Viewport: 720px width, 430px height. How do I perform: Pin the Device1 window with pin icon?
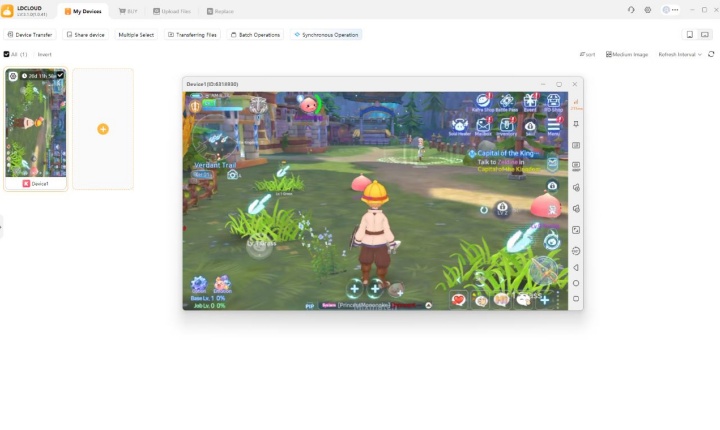pyautogui.click(x=576, y=124)
